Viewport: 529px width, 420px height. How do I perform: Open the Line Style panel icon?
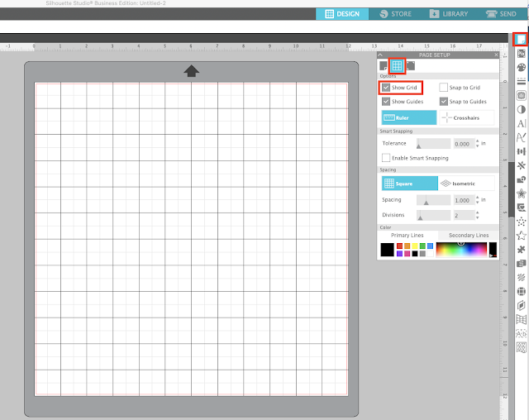(x=522, y=81)
